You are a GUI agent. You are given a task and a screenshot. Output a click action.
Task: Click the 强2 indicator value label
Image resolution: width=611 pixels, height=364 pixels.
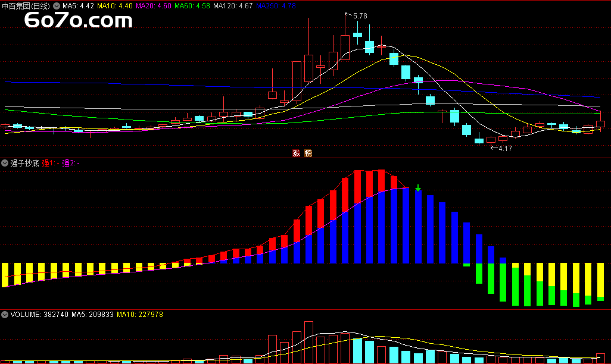pos(70,163)
